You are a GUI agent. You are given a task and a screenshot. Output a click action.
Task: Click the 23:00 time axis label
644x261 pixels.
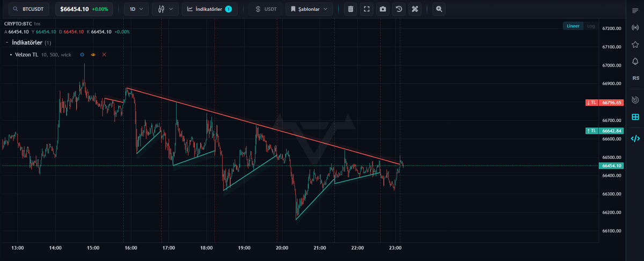pyautogui.click(x=396, y=248)
